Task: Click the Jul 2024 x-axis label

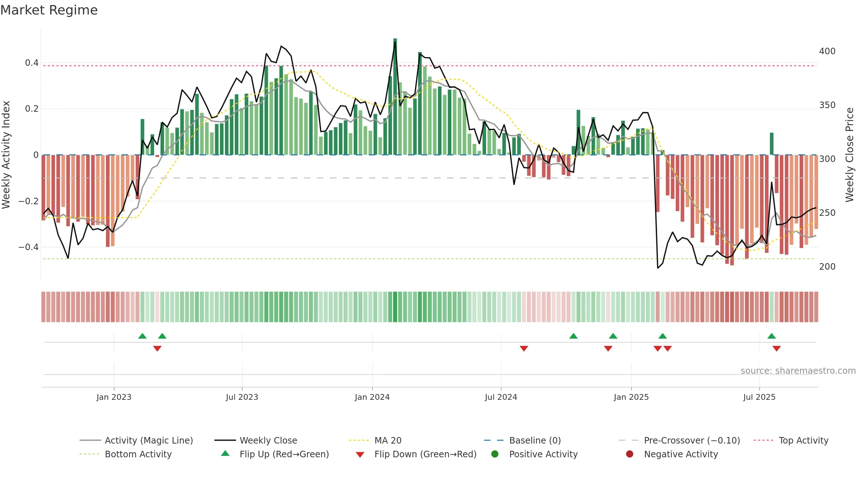Action: pos(501,397)
